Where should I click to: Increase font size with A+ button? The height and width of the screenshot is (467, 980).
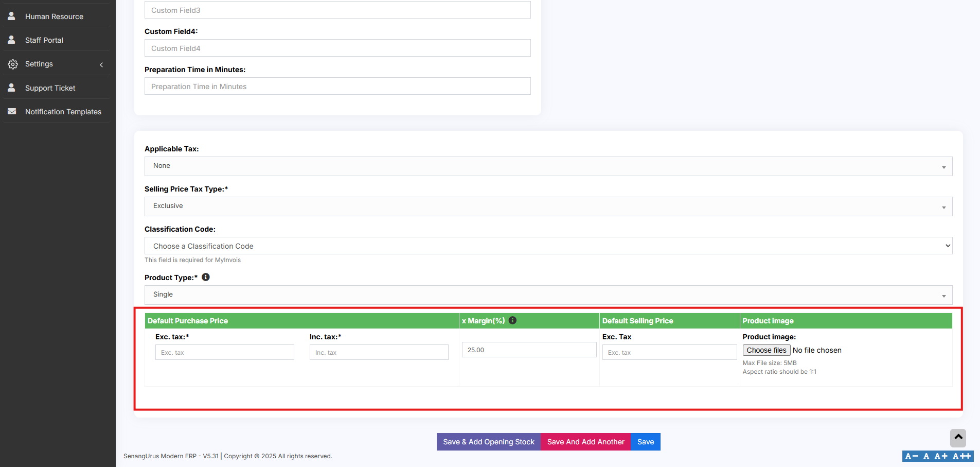(x=941, y=456)
